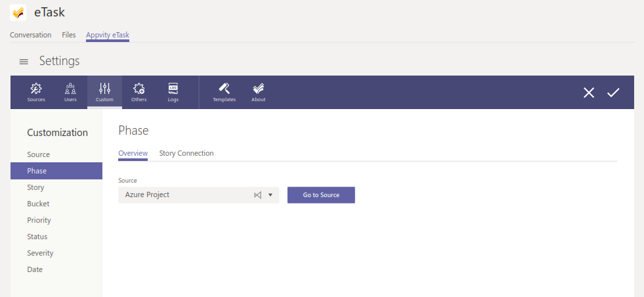Viewport: 644px width, 297px height.
Task: Expand the Source dropdown arrow
Action: [270, 195]
